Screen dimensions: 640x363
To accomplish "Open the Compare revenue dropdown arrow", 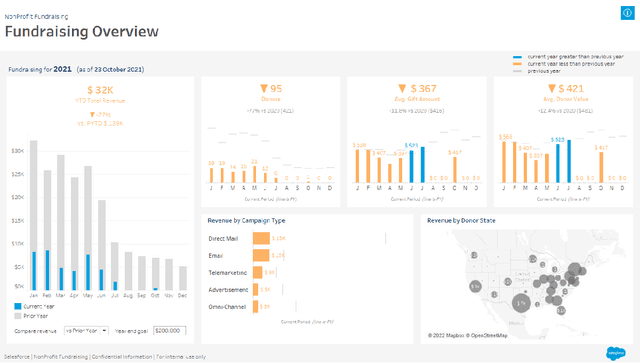I will (104, 331).
